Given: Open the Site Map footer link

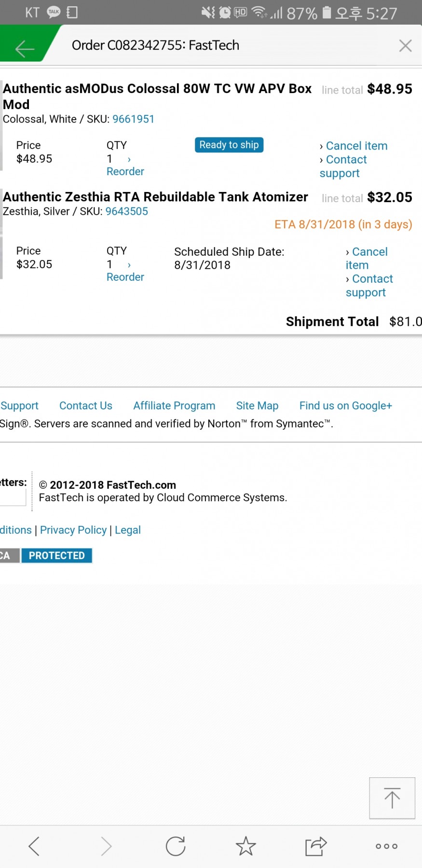Looking at the screenshot, I should pyautogui.click(x=257, y=406).
